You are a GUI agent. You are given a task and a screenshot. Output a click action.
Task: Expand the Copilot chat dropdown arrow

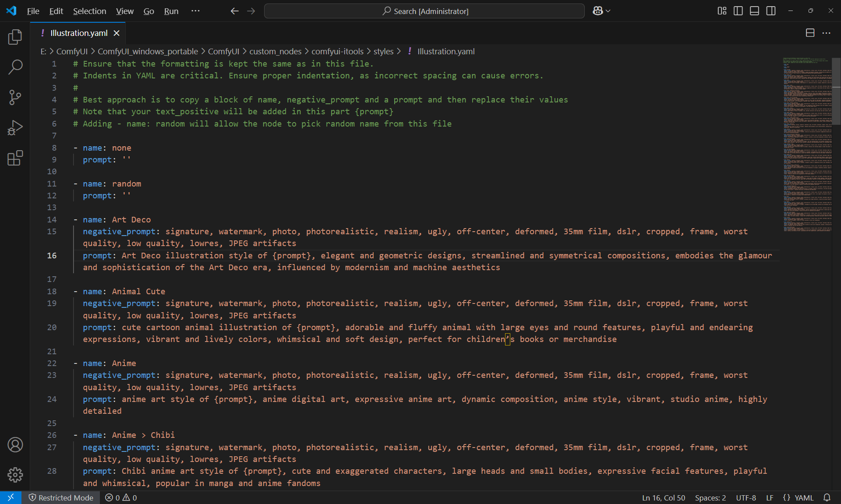coord(608,11)
